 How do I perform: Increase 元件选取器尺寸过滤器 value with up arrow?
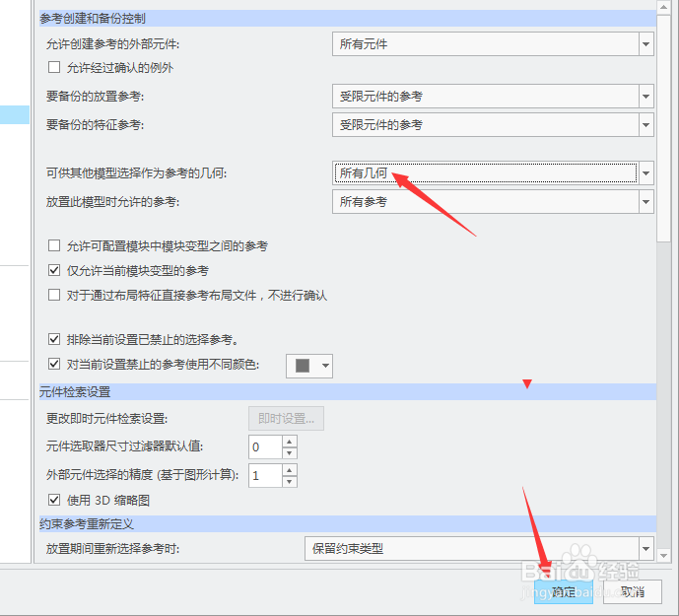pyautogui.click(x=290, y=442)
